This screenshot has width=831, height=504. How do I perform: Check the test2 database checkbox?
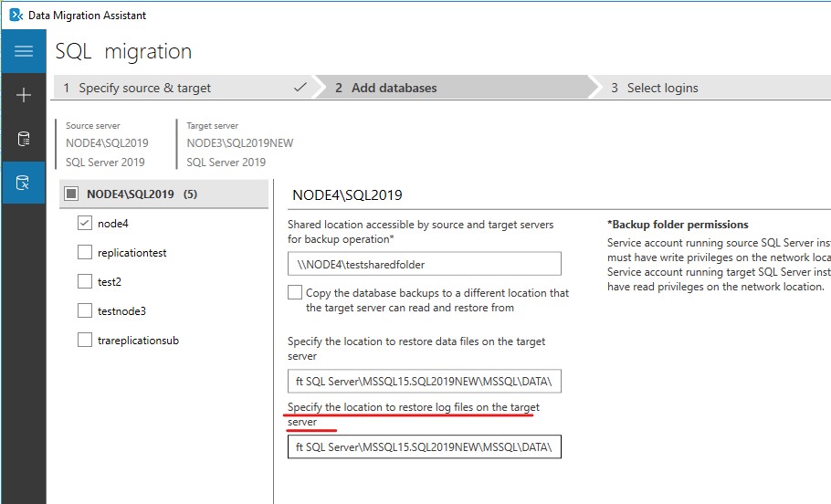click(x=85, y=281)
